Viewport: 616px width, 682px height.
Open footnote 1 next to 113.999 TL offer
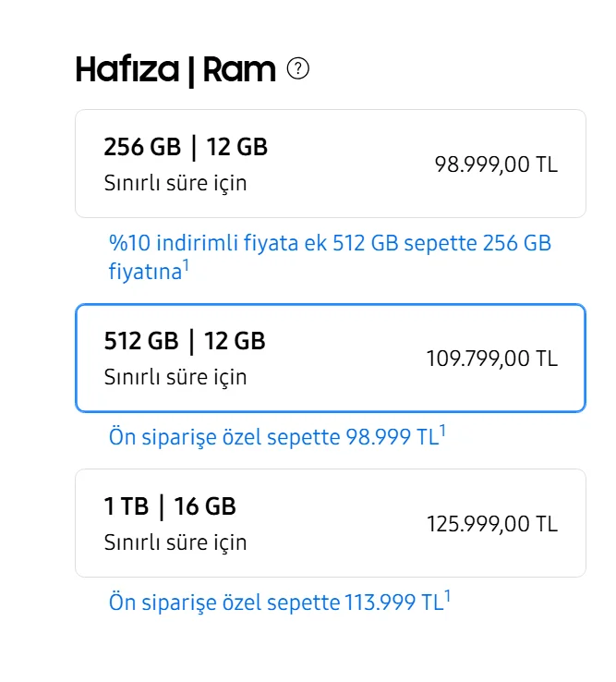coord(448,598)
